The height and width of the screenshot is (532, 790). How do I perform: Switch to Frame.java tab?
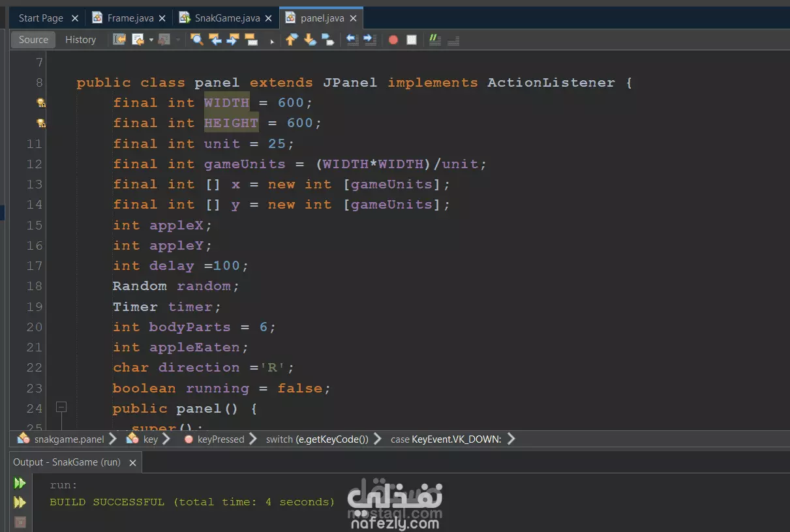point(130,18)
